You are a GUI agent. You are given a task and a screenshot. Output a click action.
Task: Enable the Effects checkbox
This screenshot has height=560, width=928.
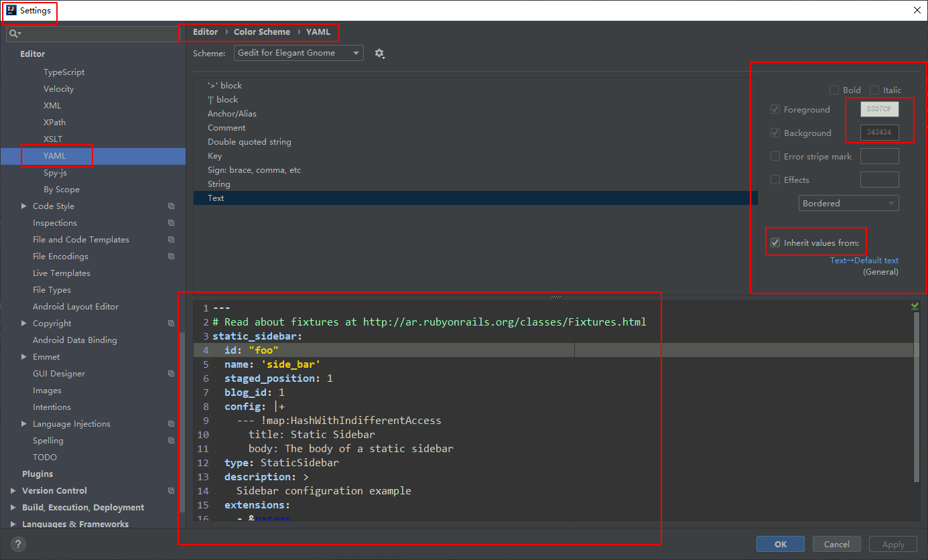pyautogui.click(x=775, y=180)
